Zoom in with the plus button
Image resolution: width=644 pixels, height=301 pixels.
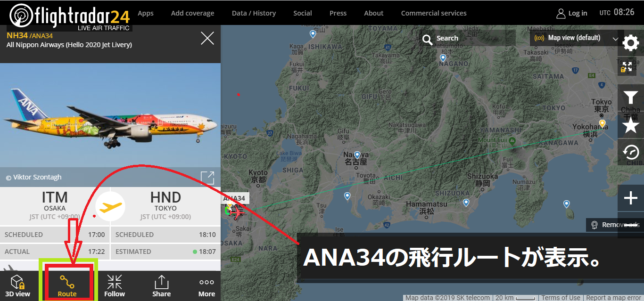[630, 198]
